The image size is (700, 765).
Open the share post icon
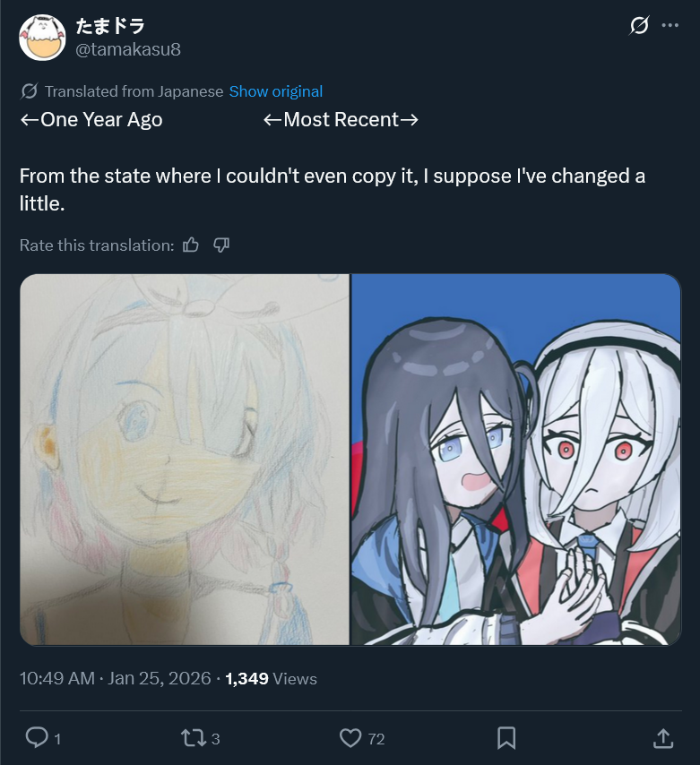point(663,738)
